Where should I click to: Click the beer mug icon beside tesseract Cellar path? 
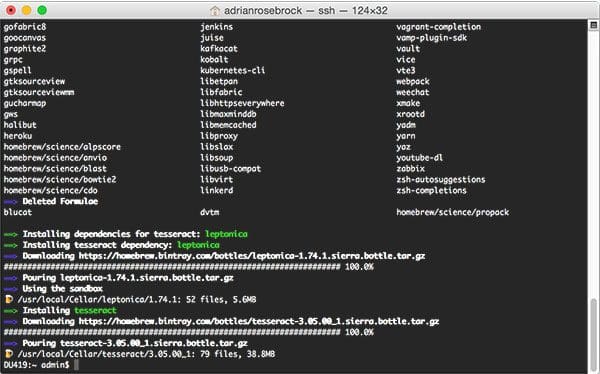pos(8,354)
